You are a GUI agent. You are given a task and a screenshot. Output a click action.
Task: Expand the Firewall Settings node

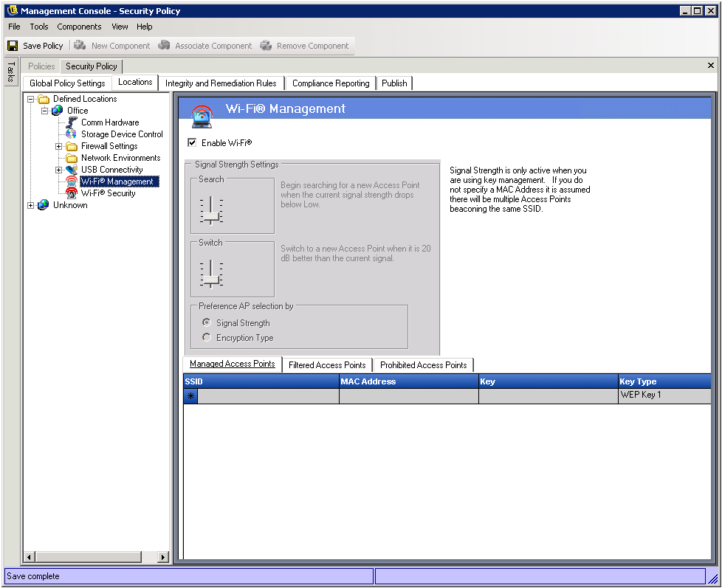pos(59,146)
